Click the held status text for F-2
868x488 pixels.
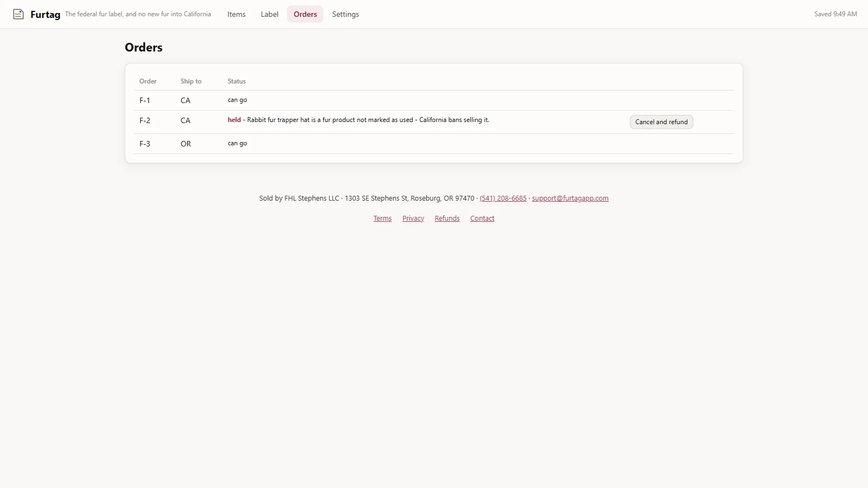coord(234,120)
